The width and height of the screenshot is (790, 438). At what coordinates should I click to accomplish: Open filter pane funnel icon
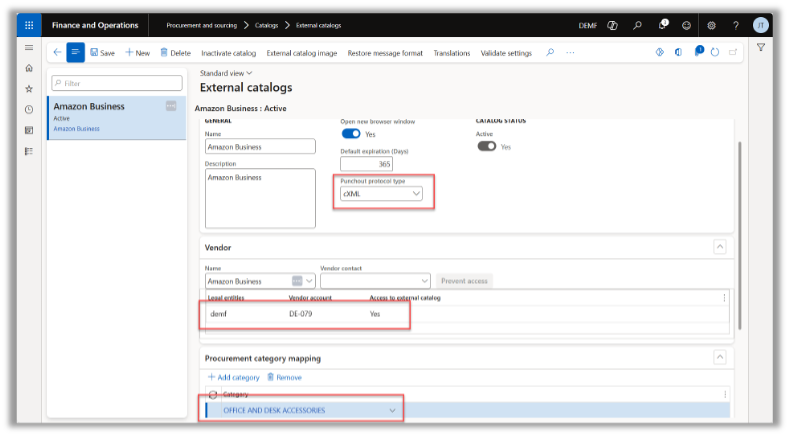pyautogui.click(x=761, y=48)
